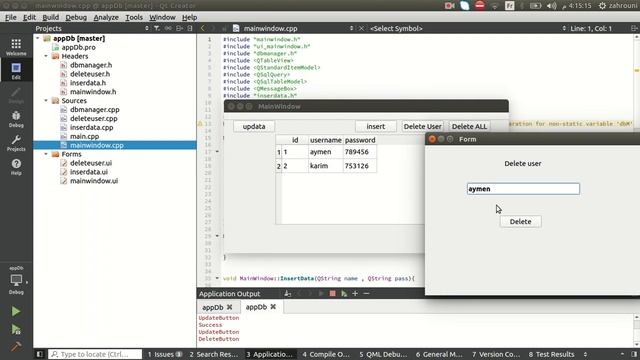Click the username field containing aymen

click(523, 189)
